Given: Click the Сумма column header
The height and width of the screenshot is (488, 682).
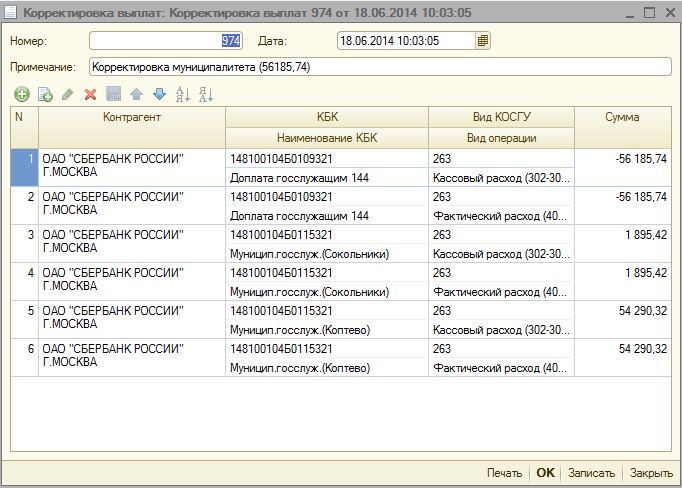Looking at the screenshot, I should [x=622, y=118].
